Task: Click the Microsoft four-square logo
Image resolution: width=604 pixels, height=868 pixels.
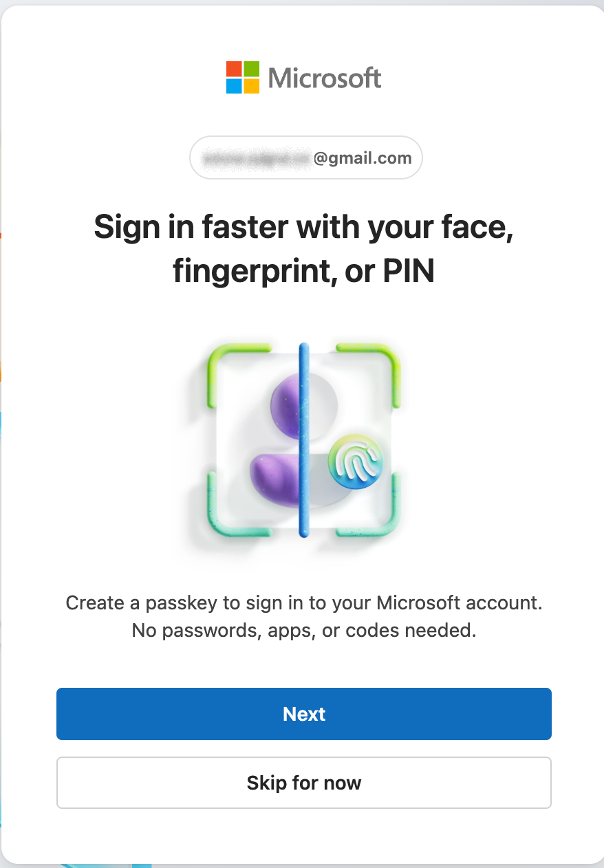Action: (x=242, y=77)
